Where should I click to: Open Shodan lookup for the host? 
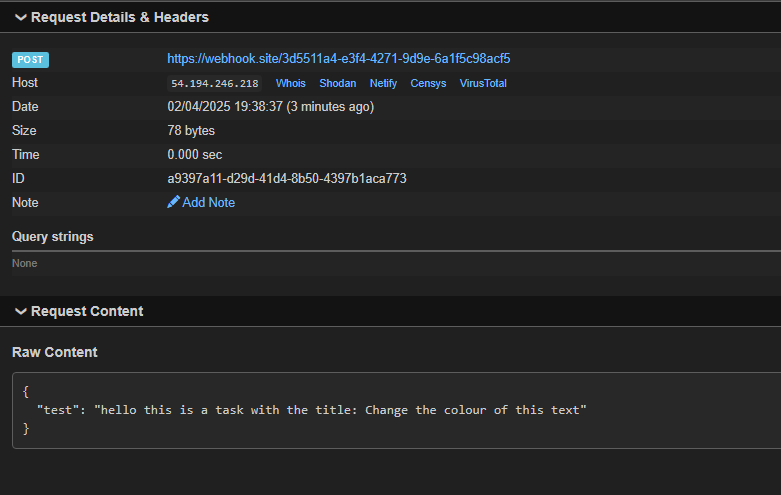[338, 84]
